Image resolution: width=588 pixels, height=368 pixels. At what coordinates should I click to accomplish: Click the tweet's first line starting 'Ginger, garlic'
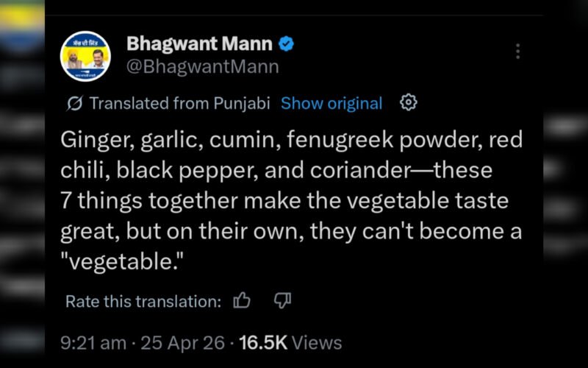291,140
